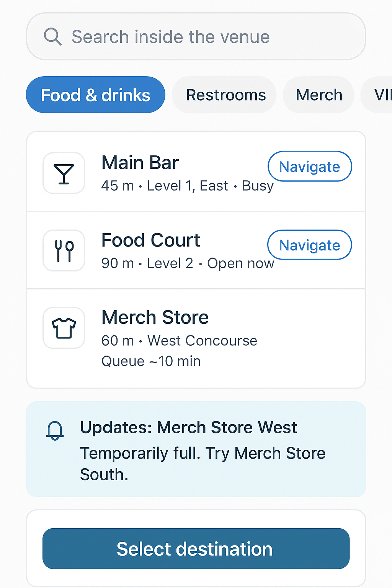
Task: Open the Merch Store listing title
Action: [x=155, y=318]
